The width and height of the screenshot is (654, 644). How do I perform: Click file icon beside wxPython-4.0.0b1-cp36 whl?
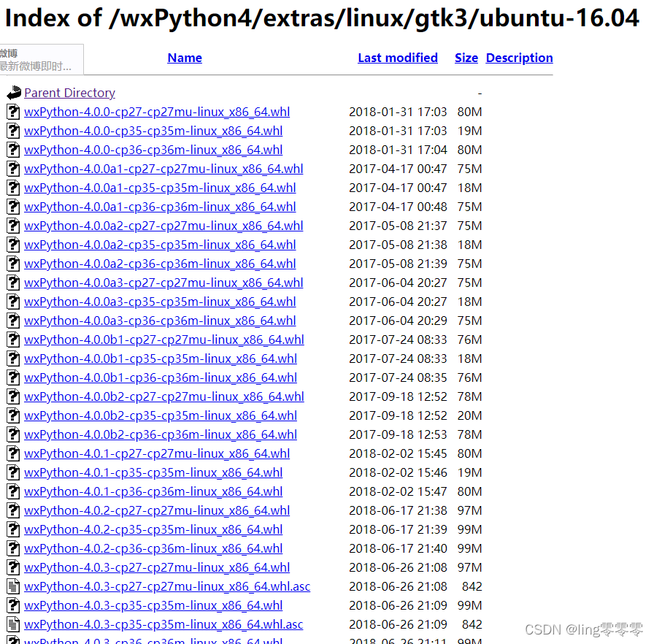point(13,377)
